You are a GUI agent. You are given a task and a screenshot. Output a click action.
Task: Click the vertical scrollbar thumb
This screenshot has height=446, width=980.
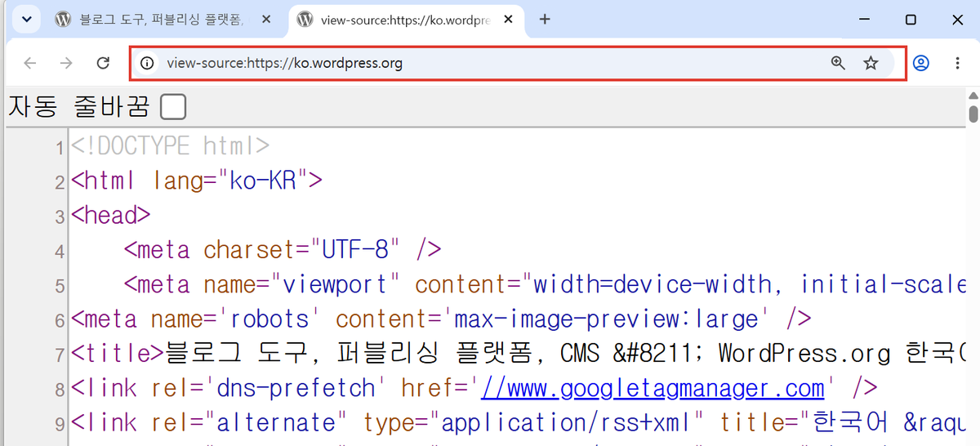tap(973, 114)
